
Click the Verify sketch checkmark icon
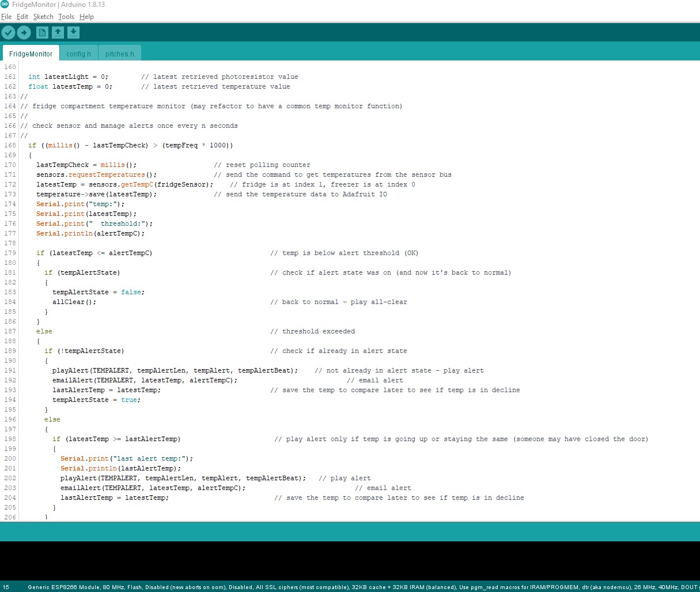tap(8, 33)
